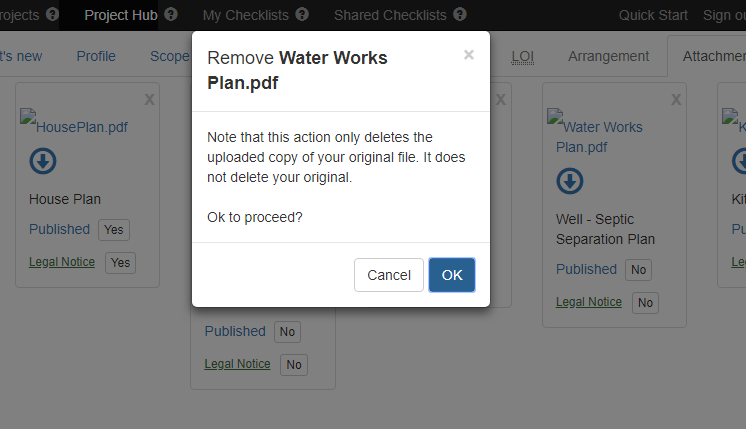Close the Remove dialog with the X

pyautogui.click(x=469, y=55)
